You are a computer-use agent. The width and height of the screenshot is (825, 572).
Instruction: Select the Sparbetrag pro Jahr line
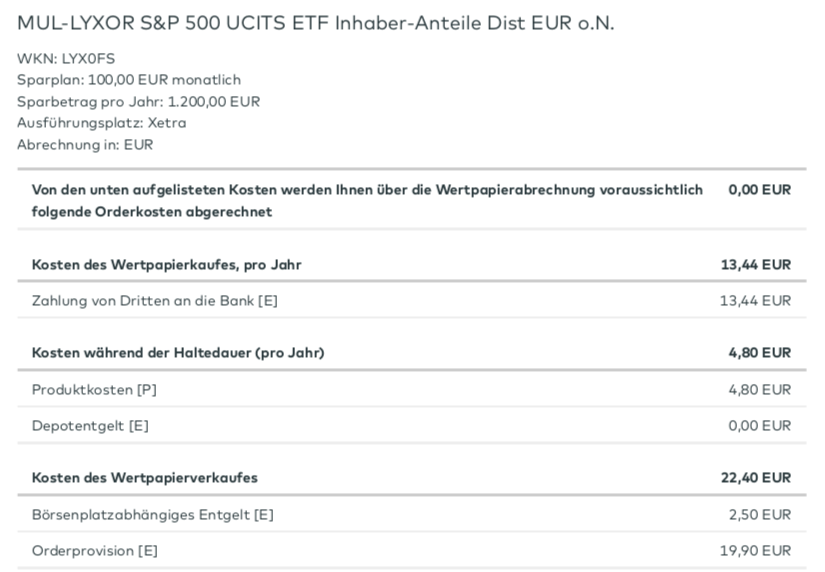click(138, 101)
